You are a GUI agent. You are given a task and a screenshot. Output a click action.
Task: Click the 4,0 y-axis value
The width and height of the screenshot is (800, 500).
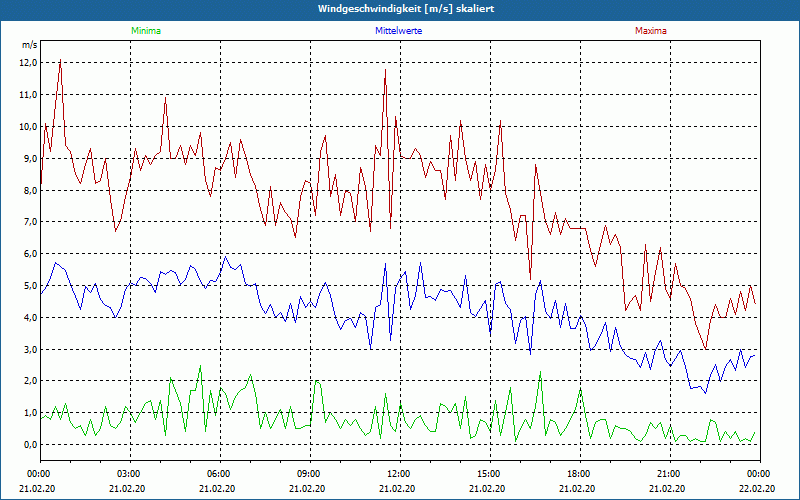[31, 317]
